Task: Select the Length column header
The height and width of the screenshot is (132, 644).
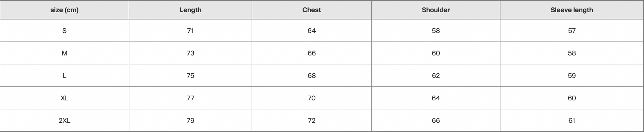Action: 190,10
